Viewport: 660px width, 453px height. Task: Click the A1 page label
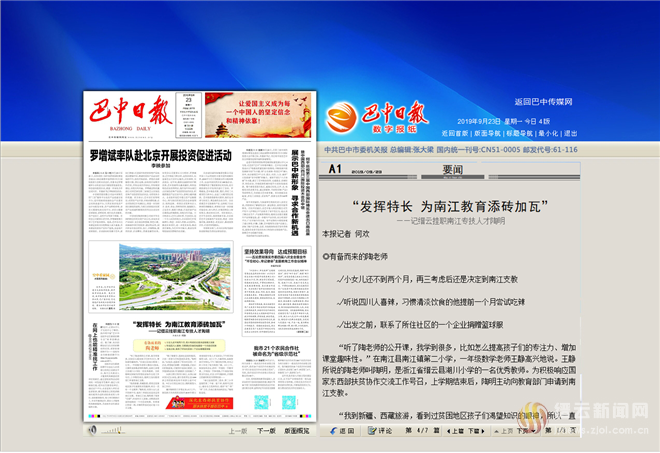coord(335,169)
